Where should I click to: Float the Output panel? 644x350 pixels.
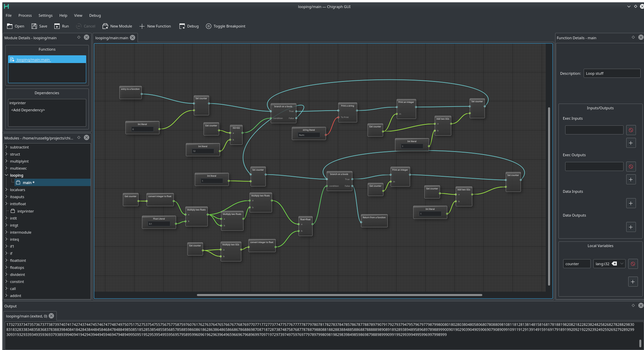coord(633,306)
